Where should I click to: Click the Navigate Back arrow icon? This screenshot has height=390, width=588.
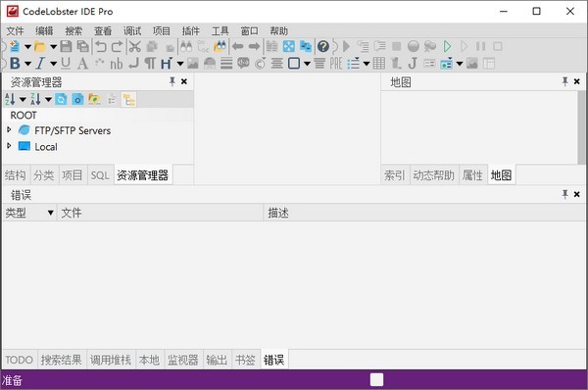click(x=238, y=46)
